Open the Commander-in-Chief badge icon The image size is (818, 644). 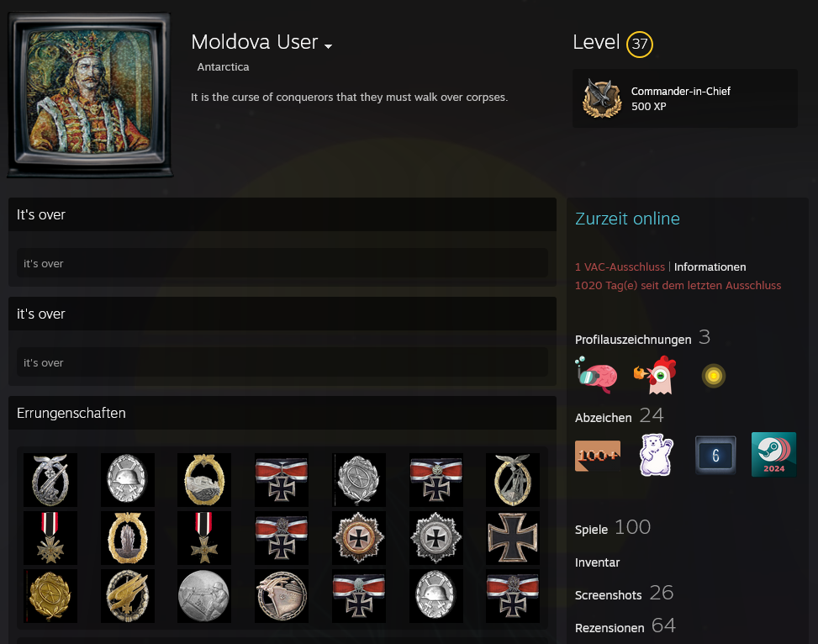click(x=602, y=98)
